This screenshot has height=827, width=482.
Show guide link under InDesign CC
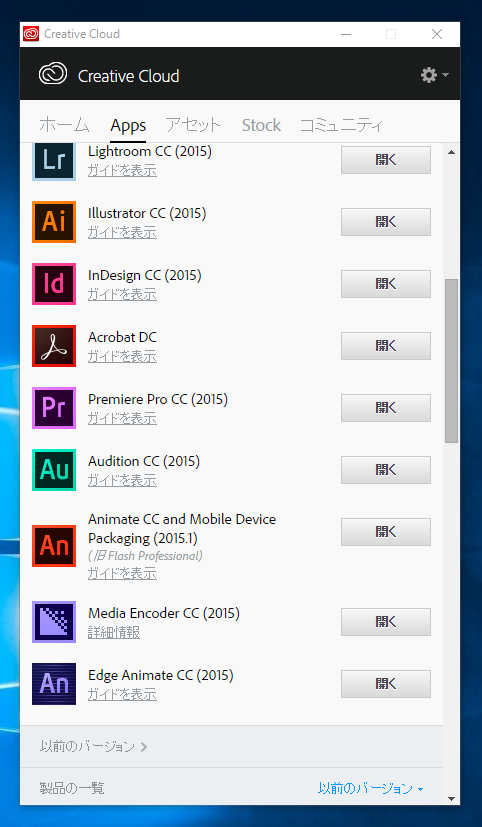(122, 294)
